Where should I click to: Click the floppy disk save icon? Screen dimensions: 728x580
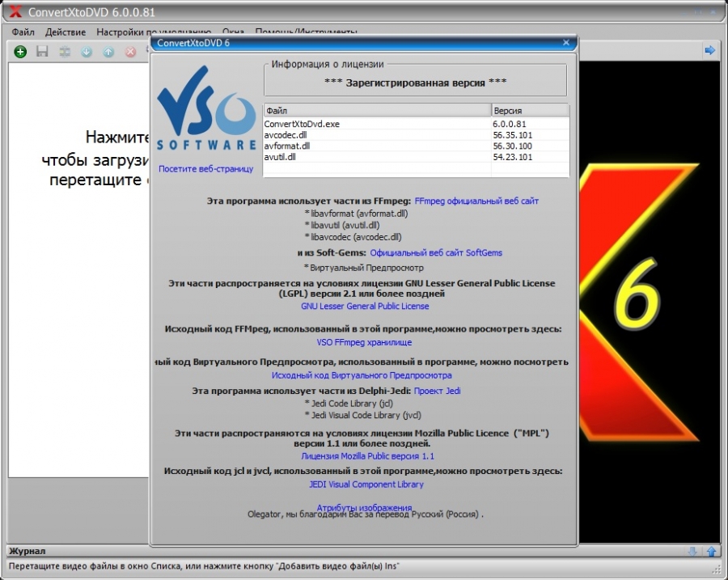(x=42, y=52)
